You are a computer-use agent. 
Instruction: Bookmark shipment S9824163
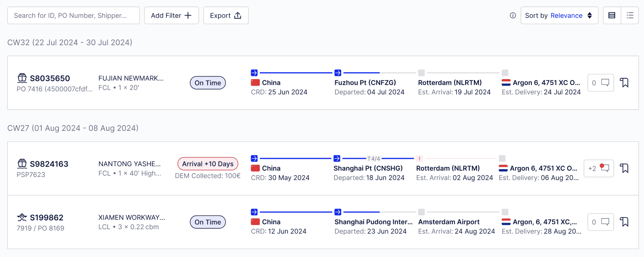pyautogui.click(x=624, y=168)
